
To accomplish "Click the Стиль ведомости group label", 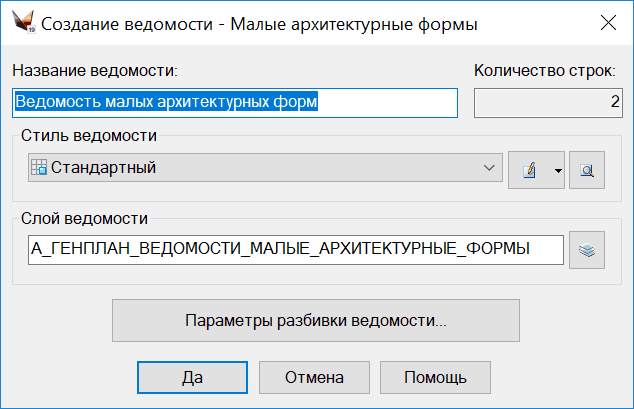I will [x=88, y=135].
